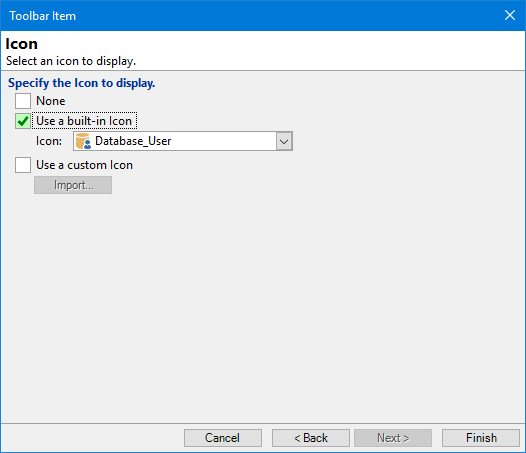Image resolution: width=526 pixels, height=453 pixels.
Task: Close the Toolbar Item dialog
Action: pyautogui.click(x=510, y=15)
